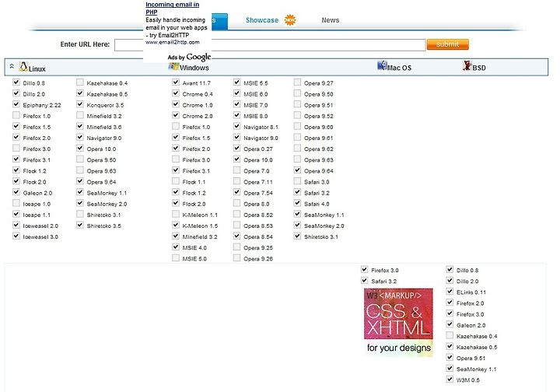Viewport: 560px width, 392px height.
Task: Focus the Enter URL Here field
Action: point(270,45)
